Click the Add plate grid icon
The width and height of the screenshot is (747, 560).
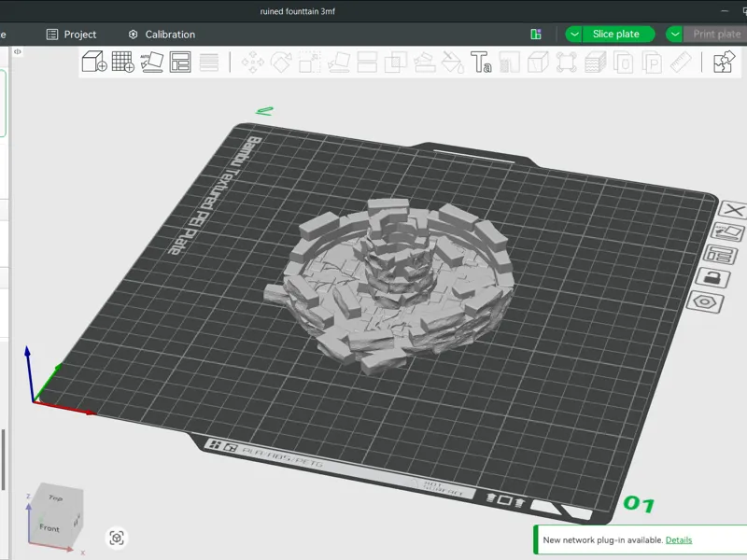(123, 62)
